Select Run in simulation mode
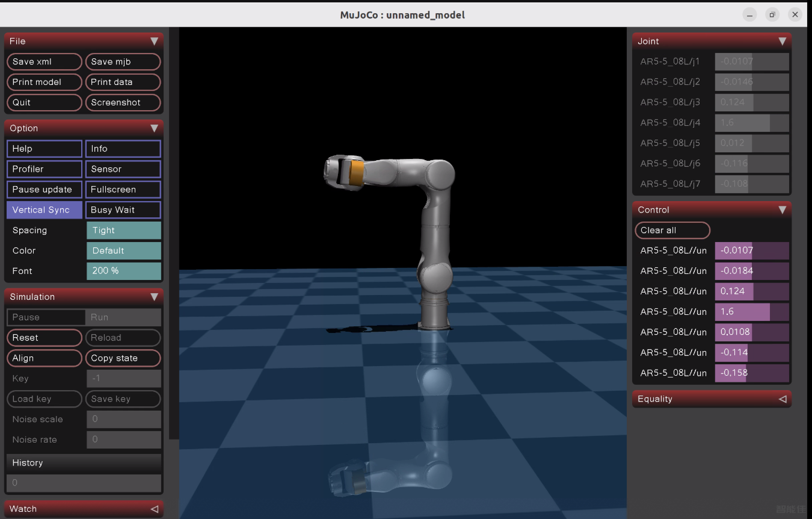Screen dimensions: 812x519 point(123,317)
